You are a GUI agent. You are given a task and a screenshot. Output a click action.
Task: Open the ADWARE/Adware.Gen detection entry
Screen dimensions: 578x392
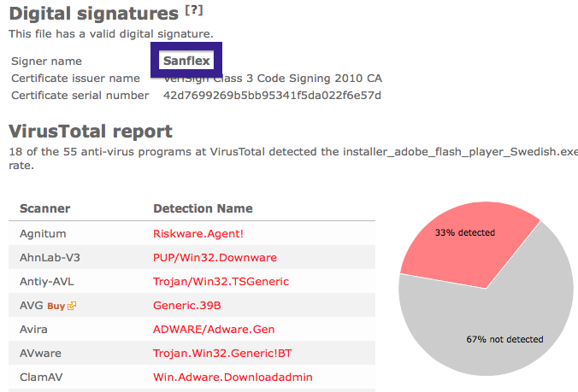coord(214,330)
